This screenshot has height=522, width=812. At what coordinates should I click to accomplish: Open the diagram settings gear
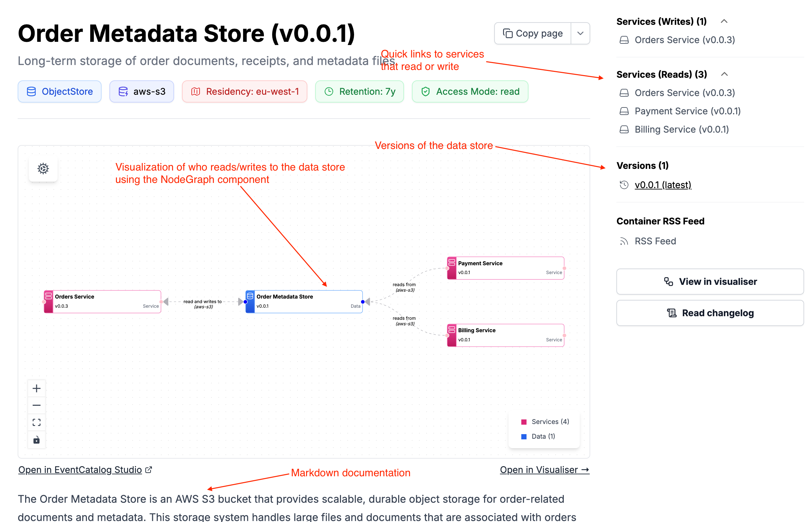click(43, 169)
